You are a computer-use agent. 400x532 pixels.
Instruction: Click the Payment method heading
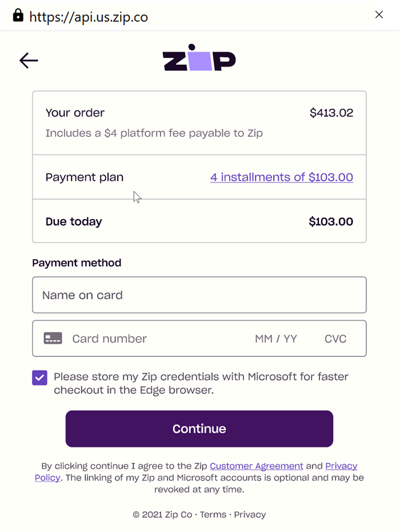[x=77, y=263]
